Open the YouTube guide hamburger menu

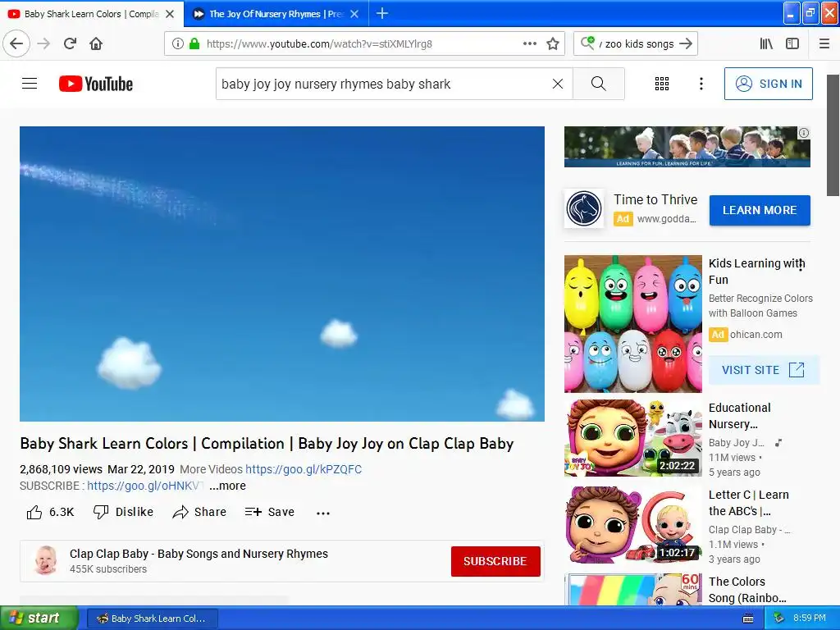click(30, 84)
